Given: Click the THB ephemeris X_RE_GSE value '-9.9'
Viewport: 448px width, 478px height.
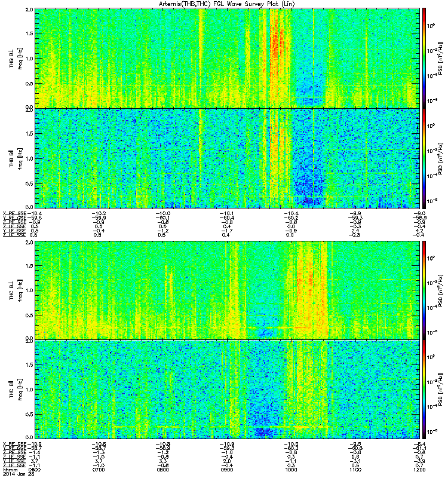Looking at the screenshot, I should click(x=355, y=213).
